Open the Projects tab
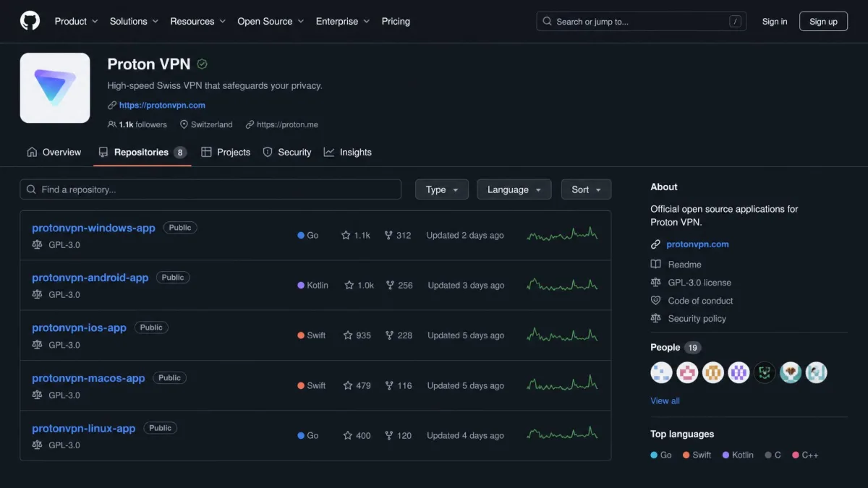Viewport: 868px width, 488px height. click(x=226, y=153)
